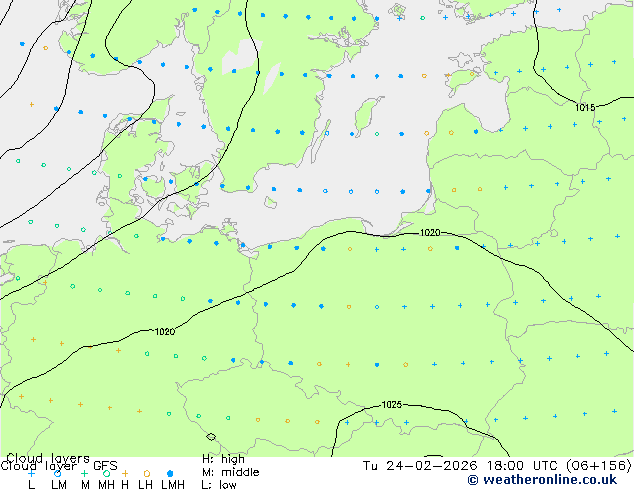Click the blue circle legend symbol above LM

coord(57,473)
